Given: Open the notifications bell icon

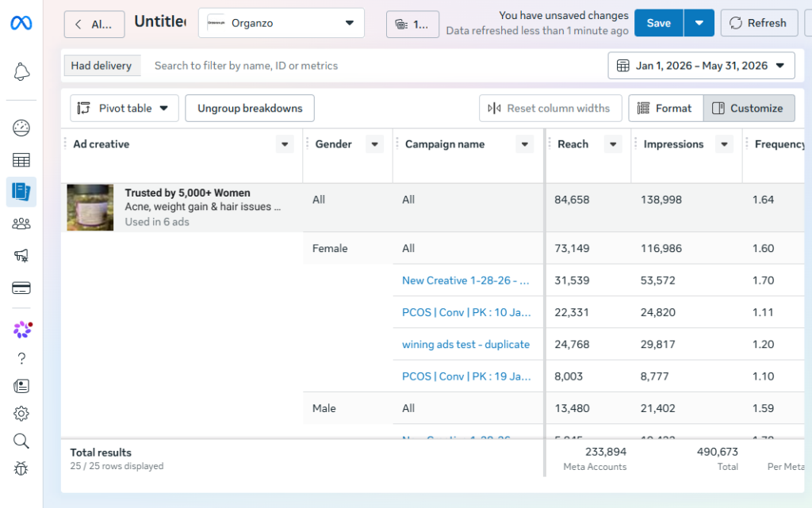Looking at the screenshot, I should click(21, 72).
